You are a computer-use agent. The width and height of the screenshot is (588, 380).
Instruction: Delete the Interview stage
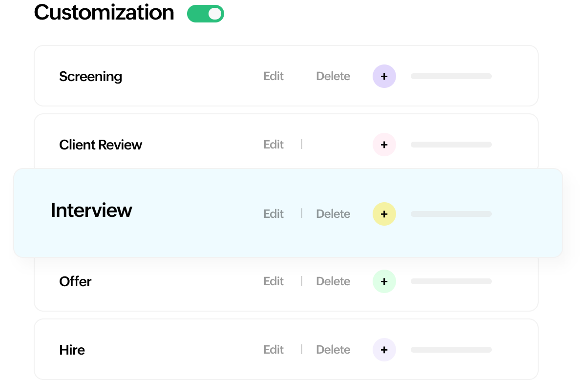point(333,214)
